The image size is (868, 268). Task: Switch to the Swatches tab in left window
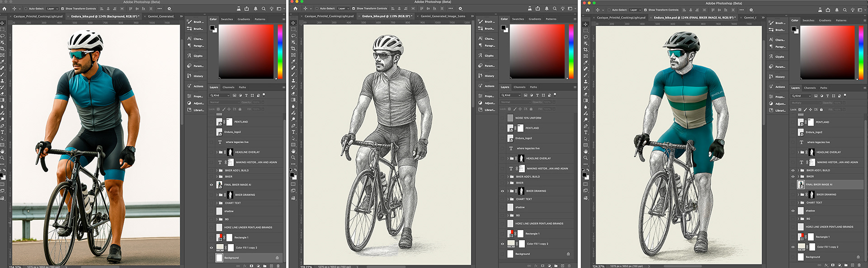click(x=227, y=19)
